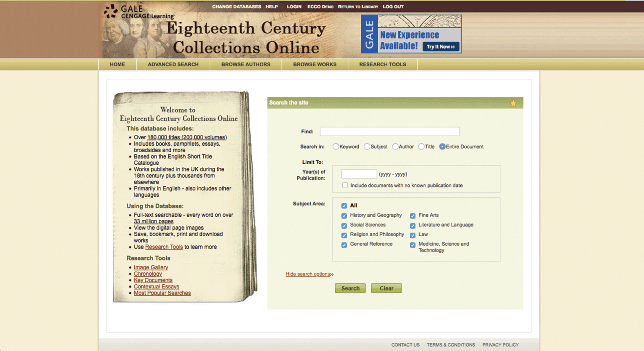Image resolution: width=644 pixels, height=351 pixels.
Task: Select the Keyword radio button
Action: [336, 147]
